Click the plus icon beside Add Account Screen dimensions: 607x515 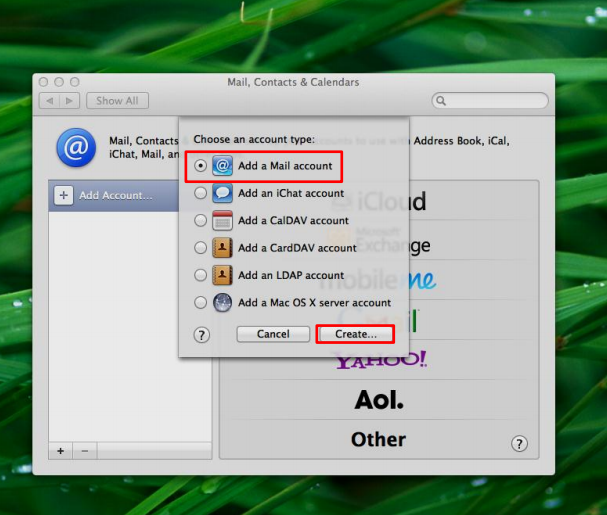tap(64, 195)
